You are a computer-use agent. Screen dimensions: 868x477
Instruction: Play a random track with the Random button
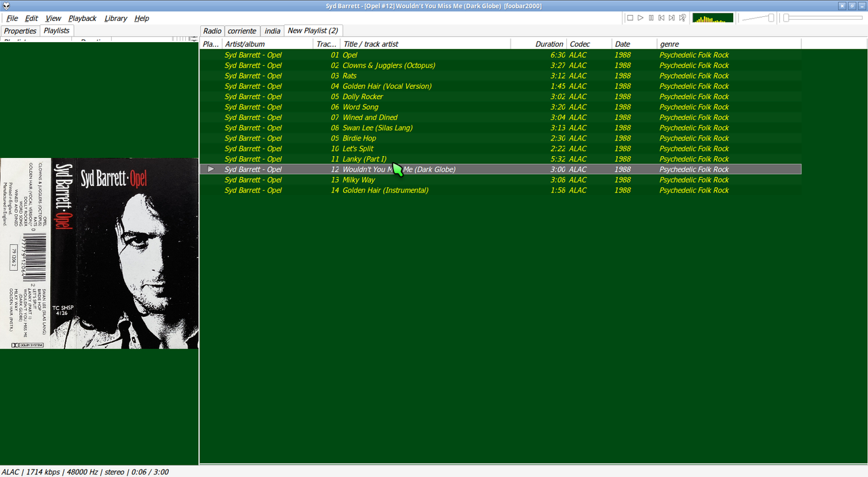click(x=682, y=18)
